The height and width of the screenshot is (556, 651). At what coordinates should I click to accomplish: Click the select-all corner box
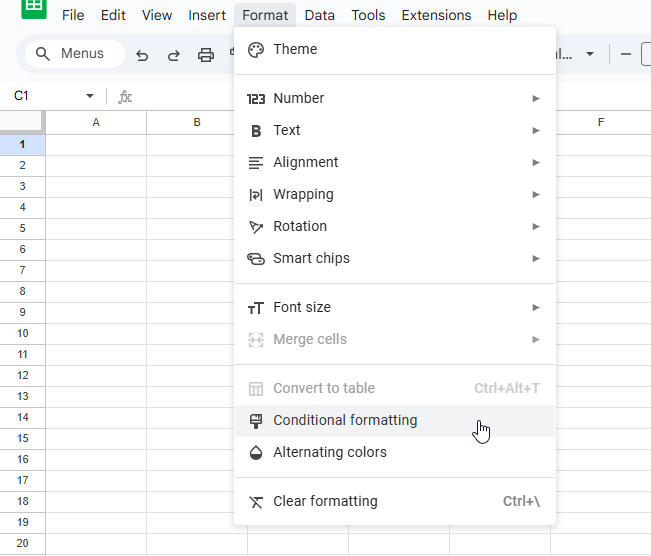click(22, 122)
